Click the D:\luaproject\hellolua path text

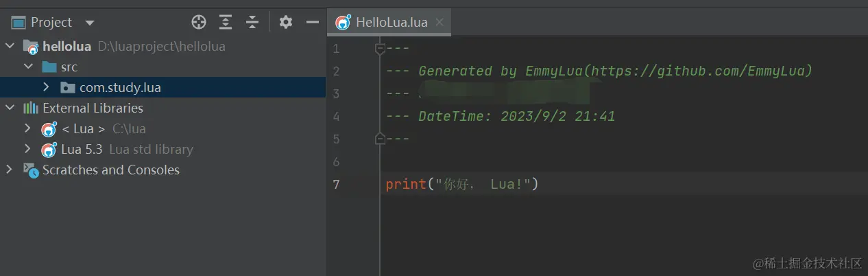(162, 47)
